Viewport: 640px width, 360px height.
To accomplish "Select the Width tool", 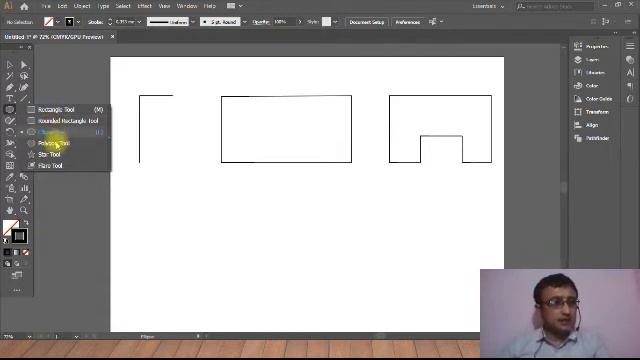I will [x=10, y=143].
